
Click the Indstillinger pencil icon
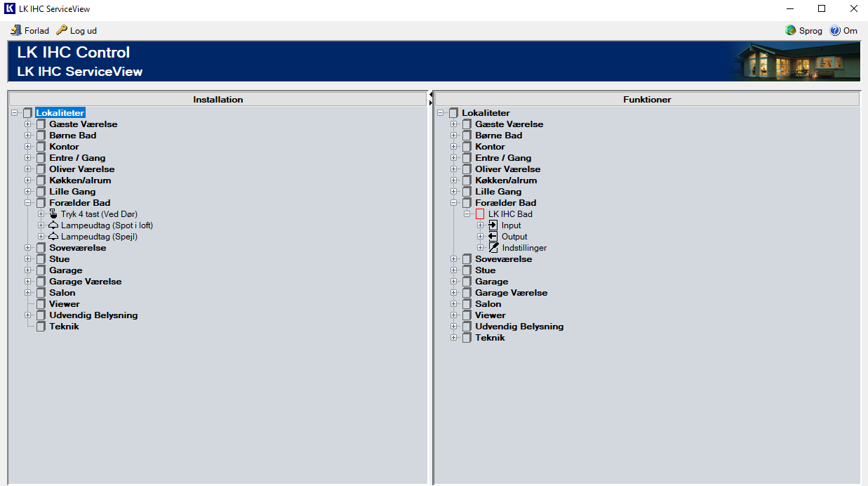point(493,248)
